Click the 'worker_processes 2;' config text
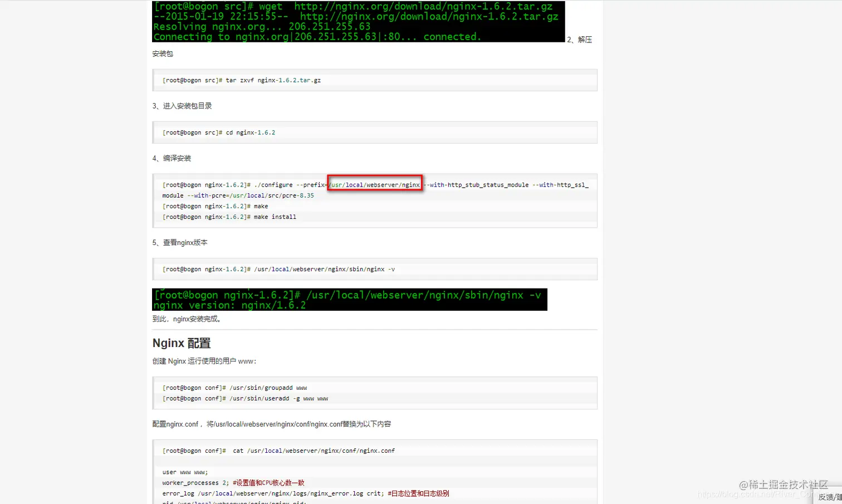Viewport: 842px width, 504px height. coord(195,483)
